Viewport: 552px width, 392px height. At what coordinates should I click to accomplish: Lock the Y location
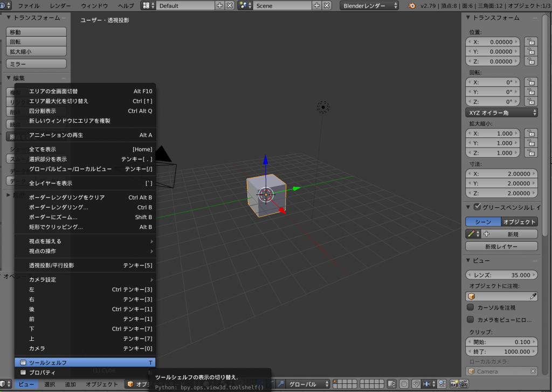click(531, 52)
